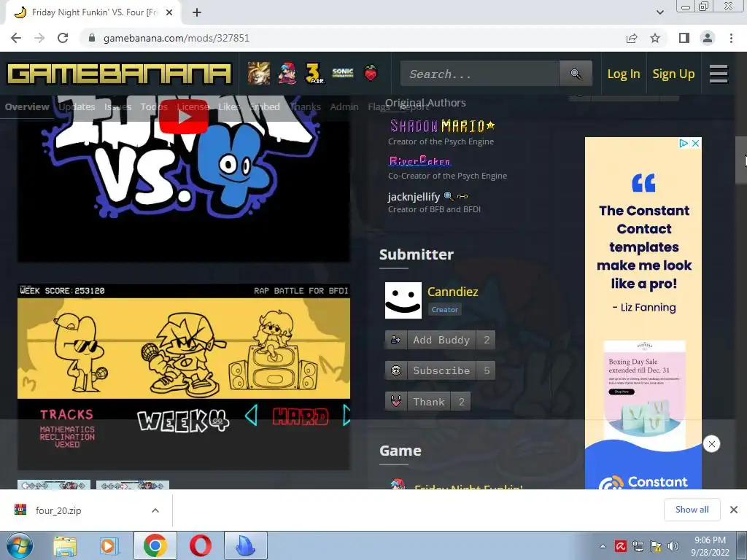Close the Constant Contact ad with the X
The height and width of the screenshot is (560, 747).
click(x=695, y=144)
